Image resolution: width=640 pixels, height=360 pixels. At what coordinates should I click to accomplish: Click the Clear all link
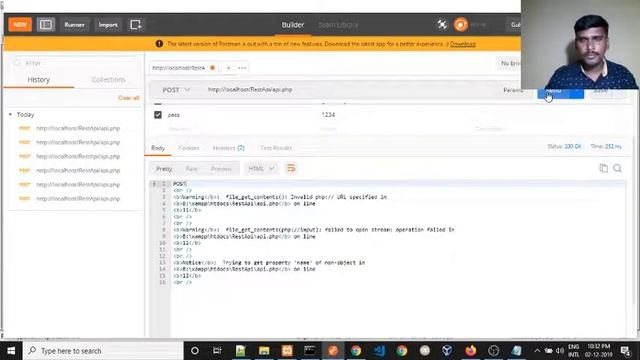coord(129,98)
